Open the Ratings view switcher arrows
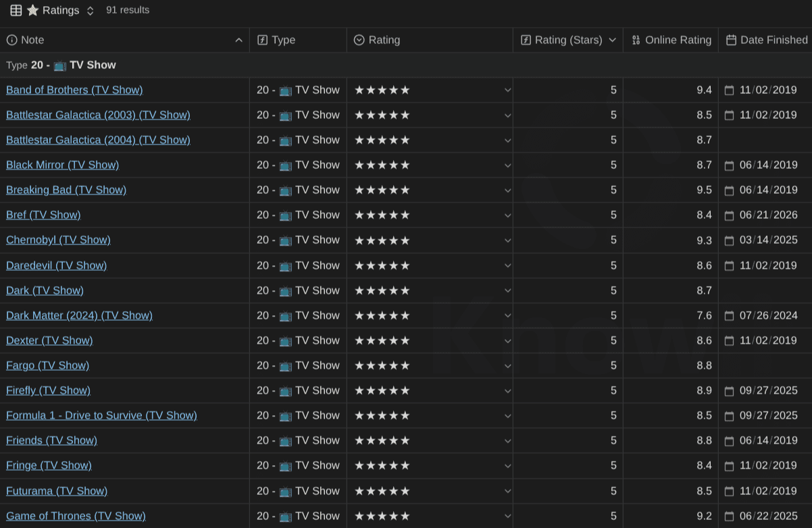The image size is (812, 528). pyautogui.click(x=91, y=11)
